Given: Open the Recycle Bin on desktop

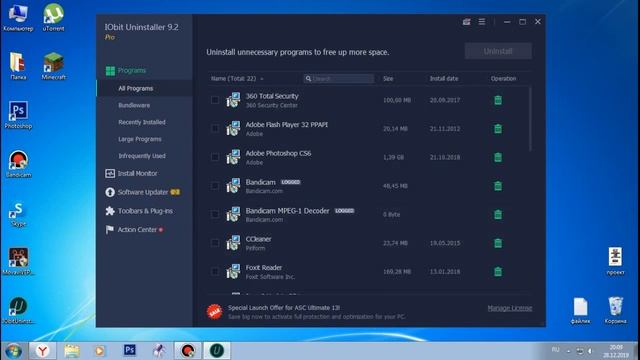Looking at the screenshot, I should (615, 310).
